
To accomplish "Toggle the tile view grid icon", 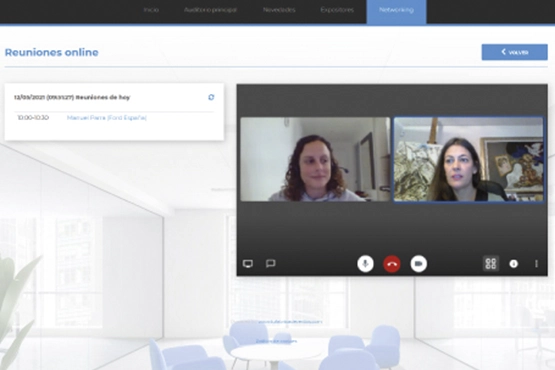I will pyautogui.click(x=491, y=264).
